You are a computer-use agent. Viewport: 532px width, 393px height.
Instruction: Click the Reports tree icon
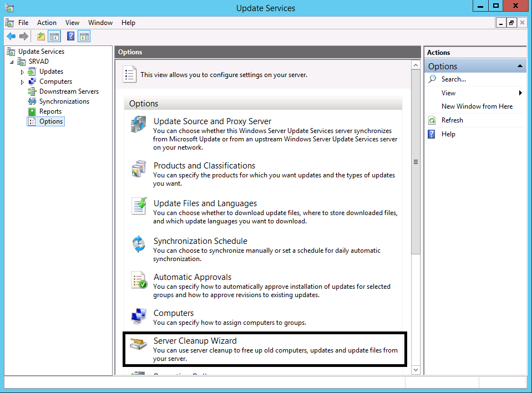32,111
